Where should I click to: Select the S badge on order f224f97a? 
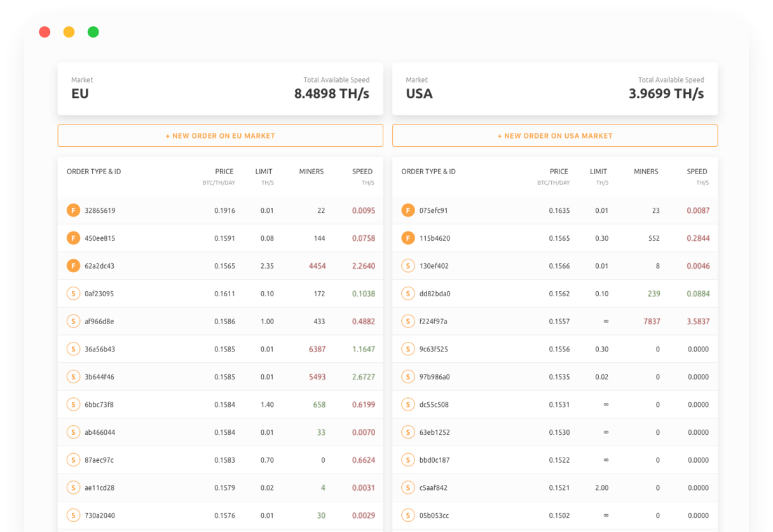click(x=408, y=321)
